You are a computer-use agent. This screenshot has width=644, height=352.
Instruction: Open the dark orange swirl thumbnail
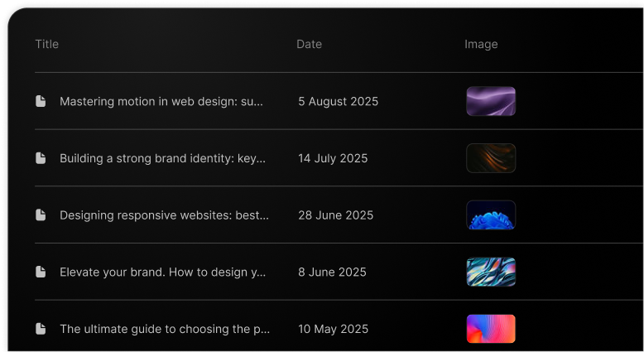pyautogui.click(x=490, y=158)
